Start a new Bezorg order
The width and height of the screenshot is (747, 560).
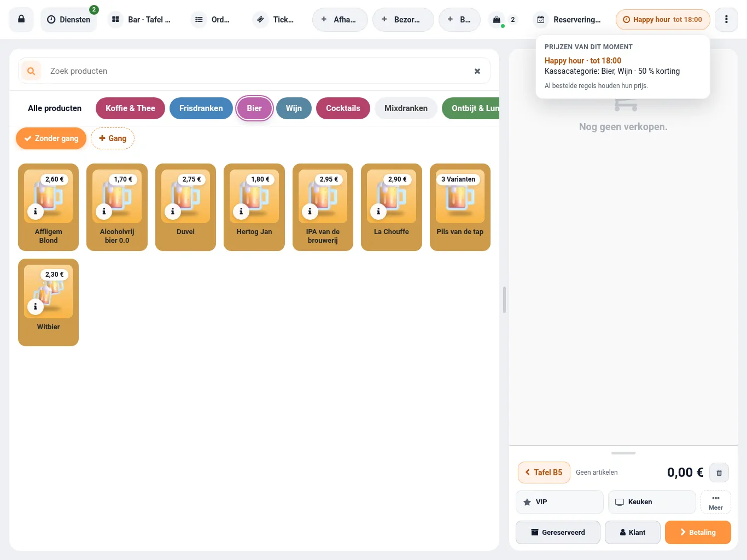pyautogui.click(x=403, y=20)
